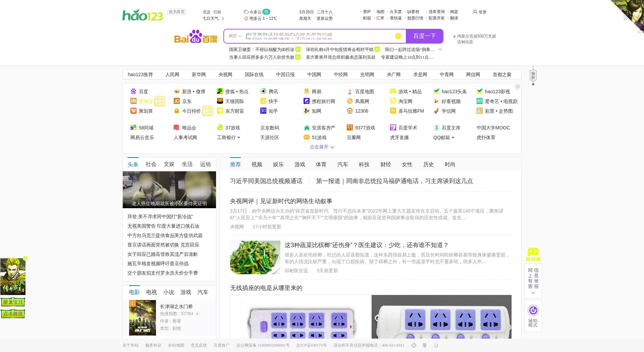Click the 新浪微博 eye icon
The image size is (644, 352).
pyautogui.click(x=177, y=91)
